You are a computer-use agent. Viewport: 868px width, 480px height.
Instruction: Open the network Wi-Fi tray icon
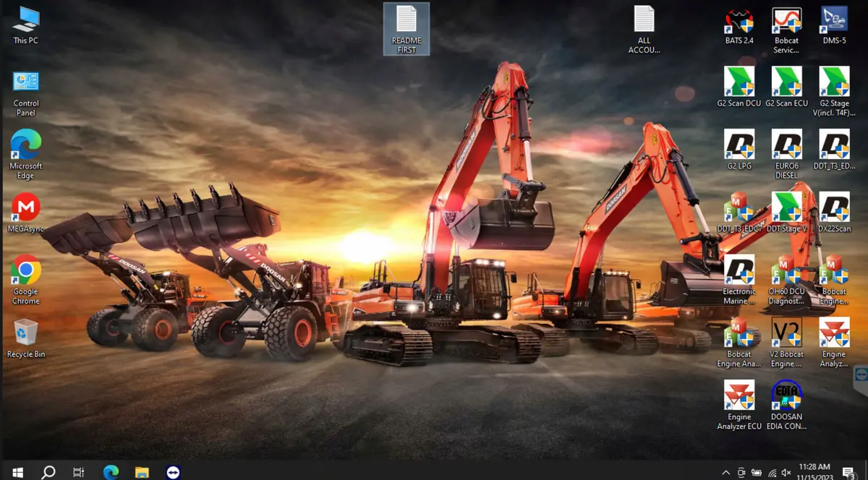[x=773, y=473]
